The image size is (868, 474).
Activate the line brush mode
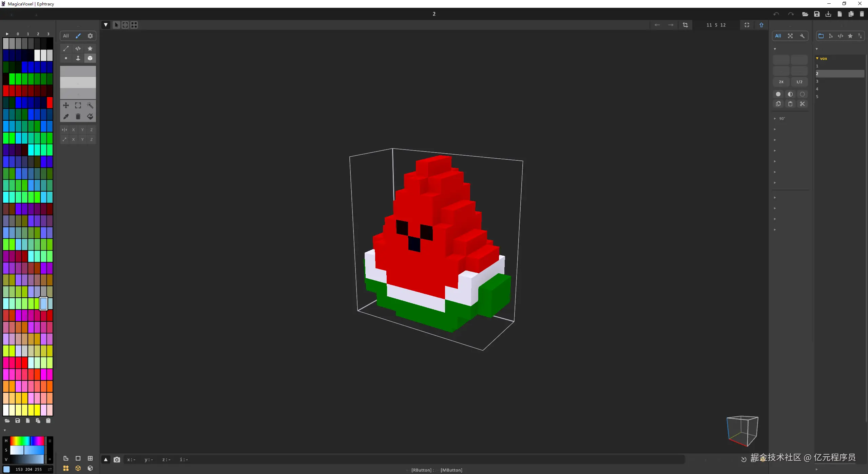tap(66, 48)
